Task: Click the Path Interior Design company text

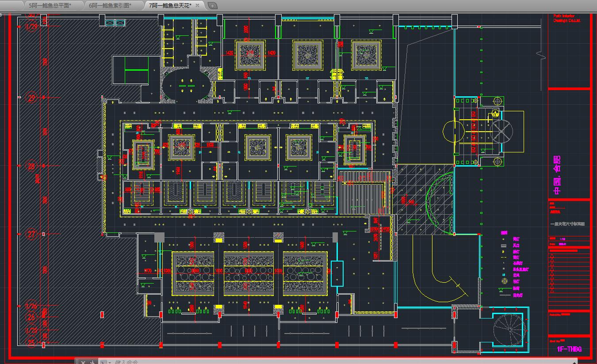Action: tap(566, 19)
